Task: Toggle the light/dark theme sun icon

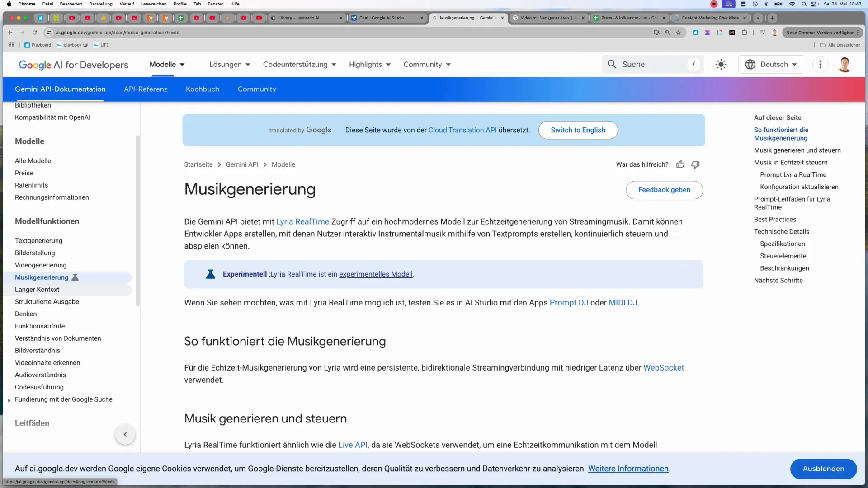Action: pyautogui.click(x=721, y=65)
